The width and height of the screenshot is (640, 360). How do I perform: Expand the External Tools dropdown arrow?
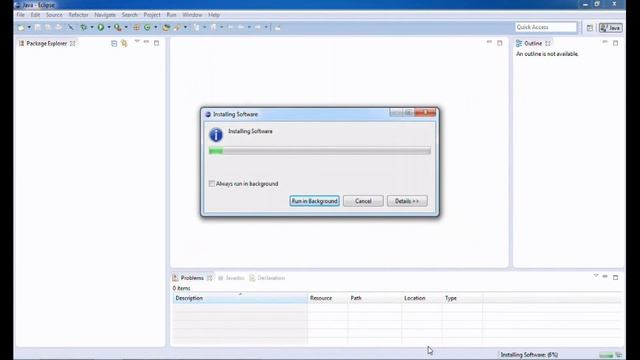pyautogui.click(x=126, y=27)
